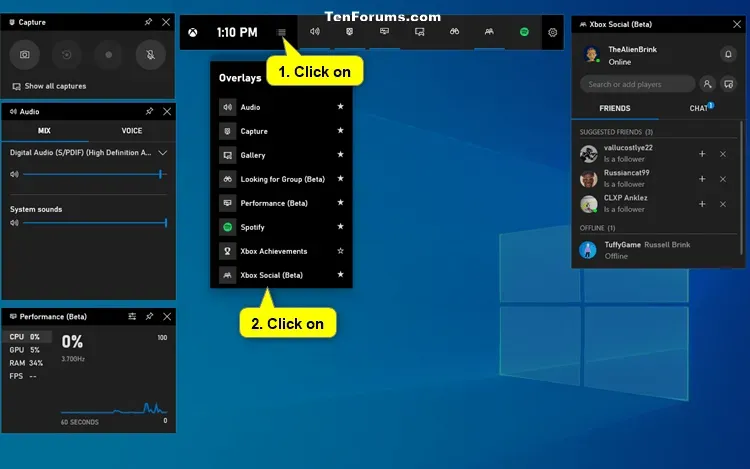This screenshot has height=469, width=750.
Task: Click the Xbox logo on the home bar
Action: (x=195, y=32)
